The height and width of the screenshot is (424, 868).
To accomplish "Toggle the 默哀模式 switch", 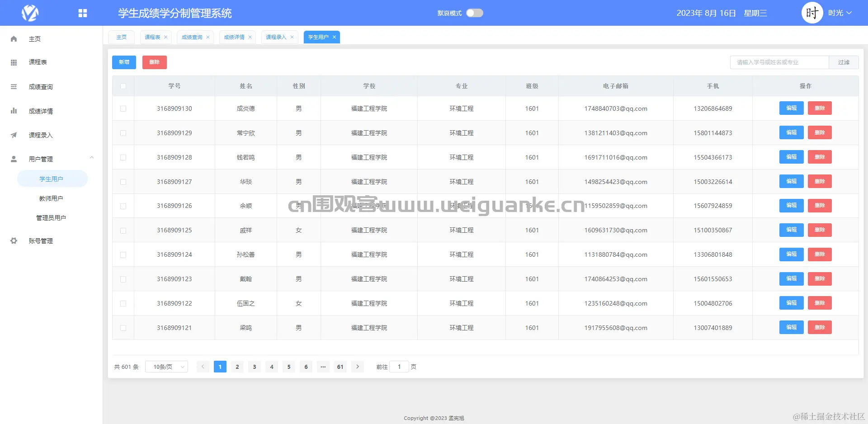I will (475, 13).
